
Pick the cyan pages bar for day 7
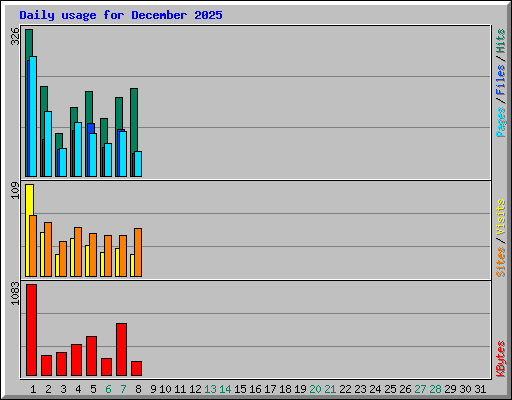123,154
